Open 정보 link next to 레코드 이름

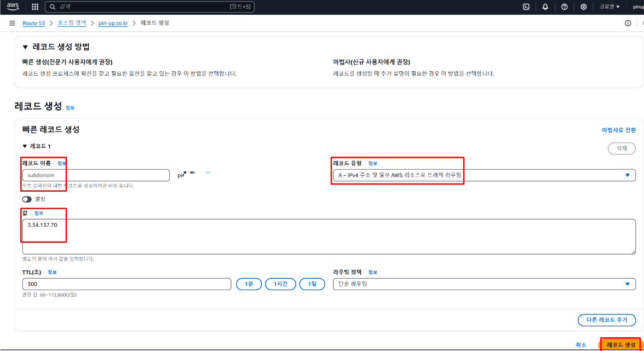[x=61, y=163]
